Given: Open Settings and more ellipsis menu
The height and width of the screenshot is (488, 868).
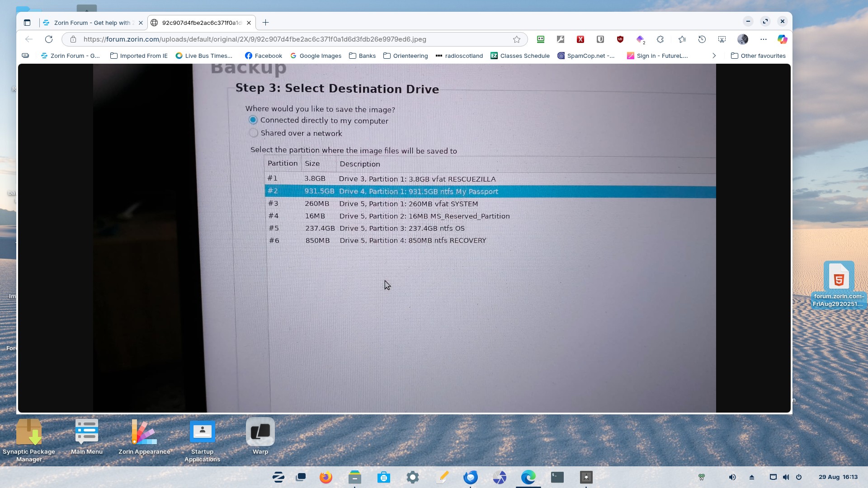Looking at the screenshot, I should 764,39.
